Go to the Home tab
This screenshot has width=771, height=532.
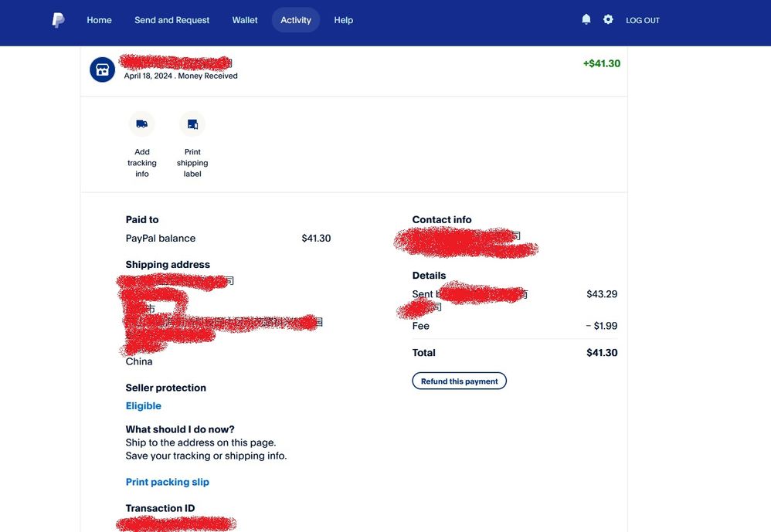[99, 19]
